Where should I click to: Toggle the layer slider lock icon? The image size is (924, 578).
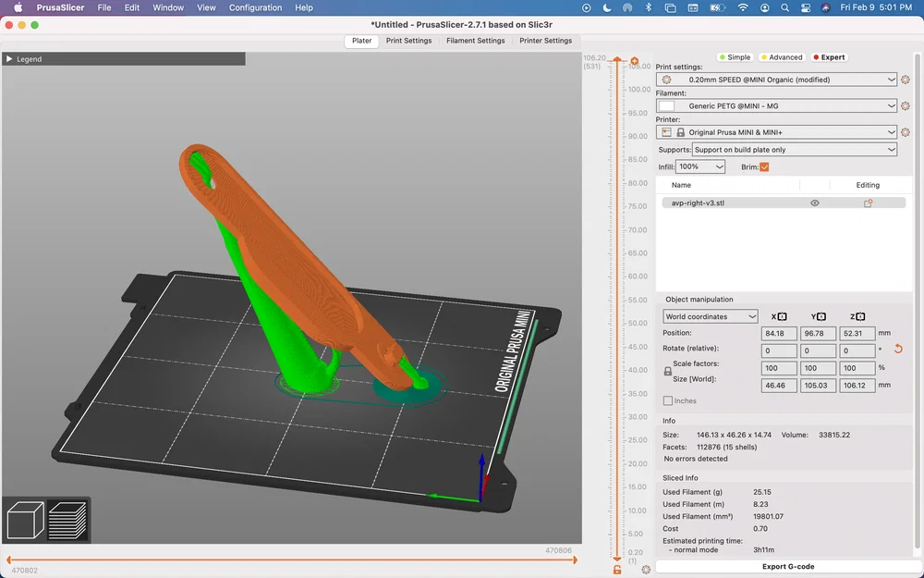[x=617, y=570]
